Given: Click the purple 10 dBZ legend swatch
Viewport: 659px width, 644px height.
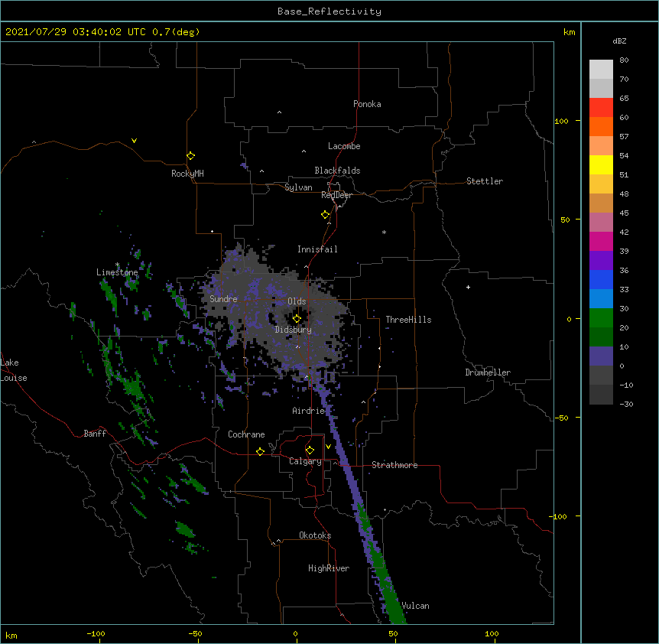Looking at the screenshot, I should pyautogui.click(x=601, y=356).
